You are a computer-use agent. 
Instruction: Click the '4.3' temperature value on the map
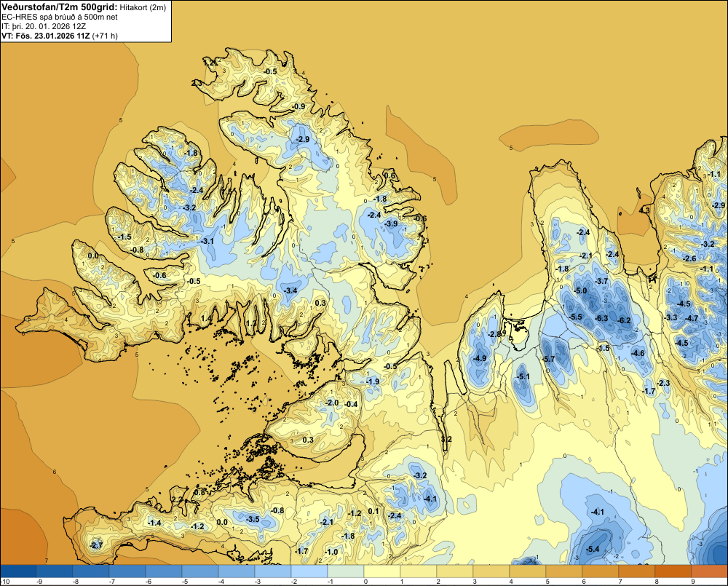(644, 210)
